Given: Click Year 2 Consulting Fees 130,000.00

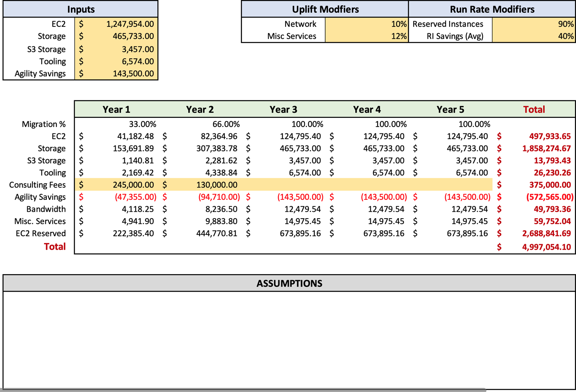Looking at the screenshot, I should 217,185.
